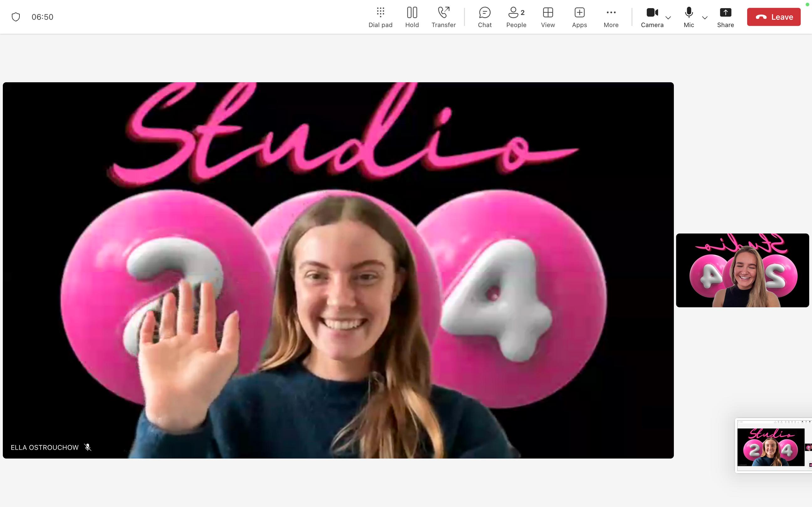Open the Chat panel
This screenshot has width=812, height=507.
[x=485, y=17]
